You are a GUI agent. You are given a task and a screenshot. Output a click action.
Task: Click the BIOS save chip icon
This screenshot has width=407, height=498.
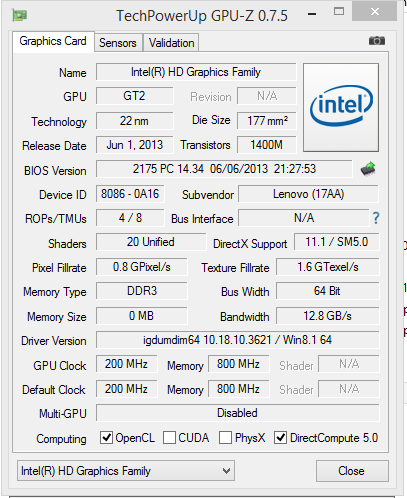point(368,169)
